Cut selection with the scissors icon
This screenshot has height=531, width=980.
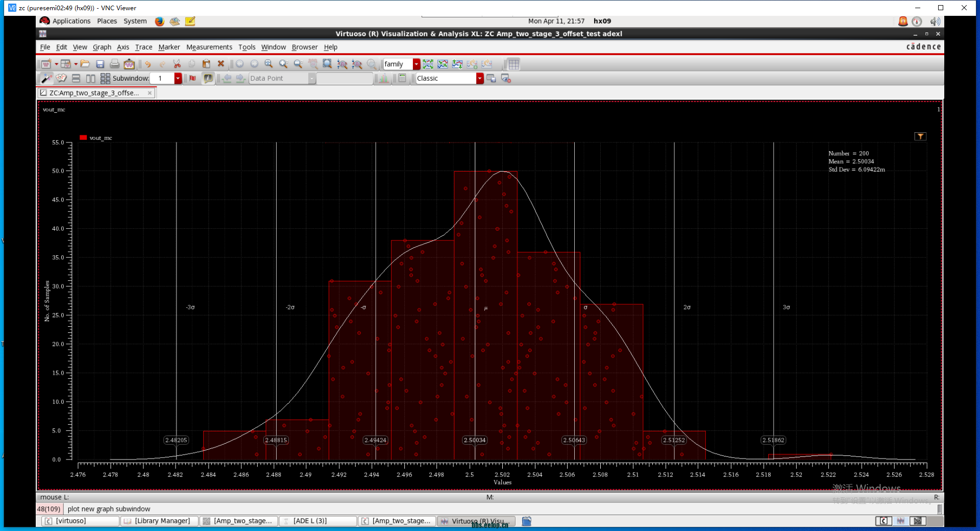(177, 64)
